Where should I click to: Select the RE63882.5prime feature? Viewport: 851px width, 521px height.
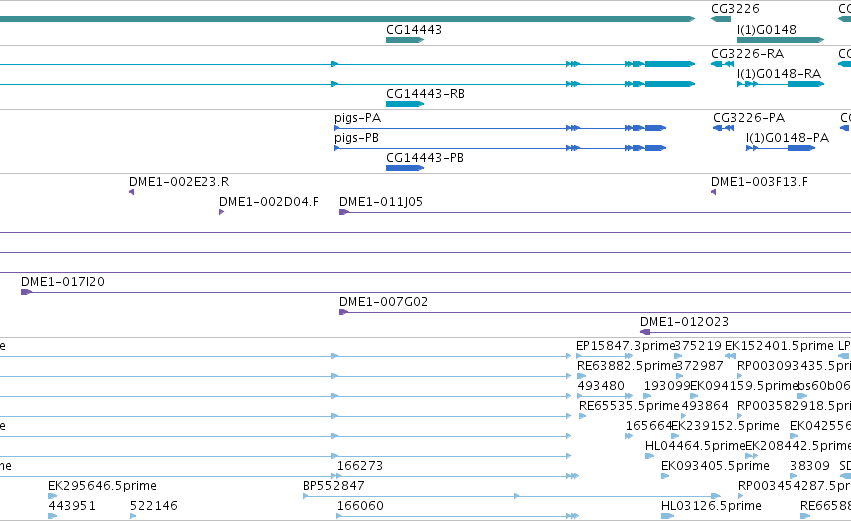(582, 376)
